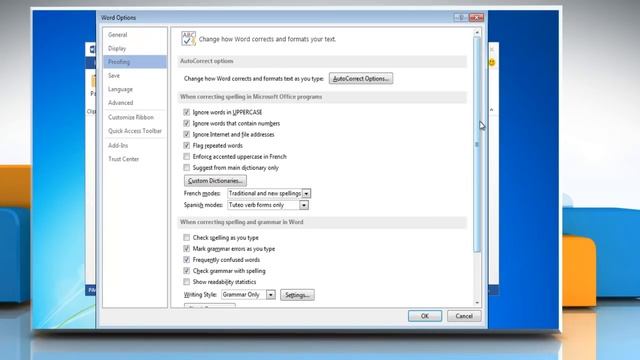Select the Display category
640x360 pixels.
click(x=117, y=49)
